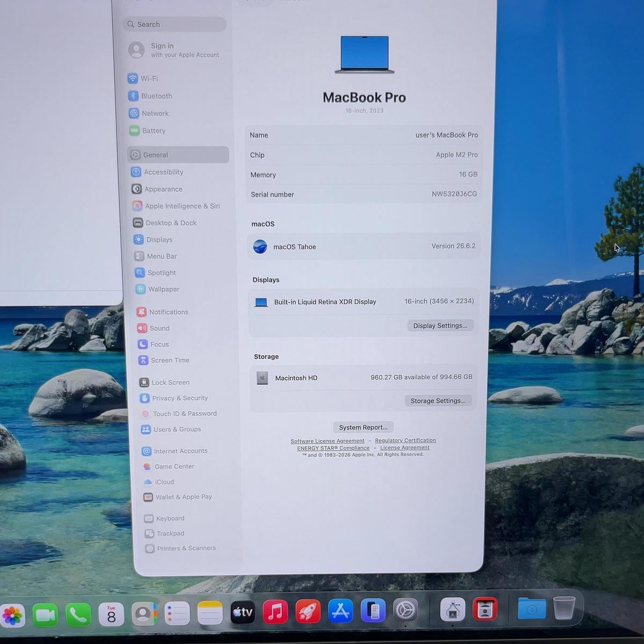The width and height of the screenshot is (644, 644).
Task: Open the System Report
Action: click(x=363, y=427)
